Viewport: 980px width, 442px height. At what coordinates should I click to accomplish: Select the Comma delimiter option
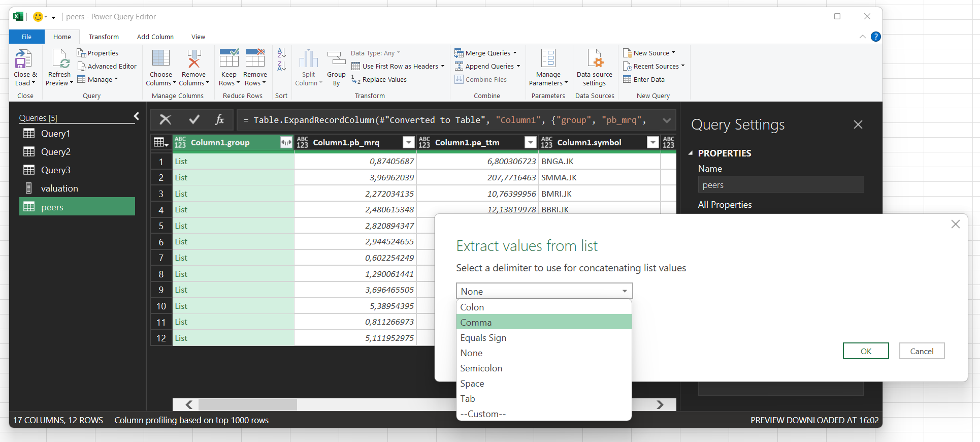[x=476, y=323]
